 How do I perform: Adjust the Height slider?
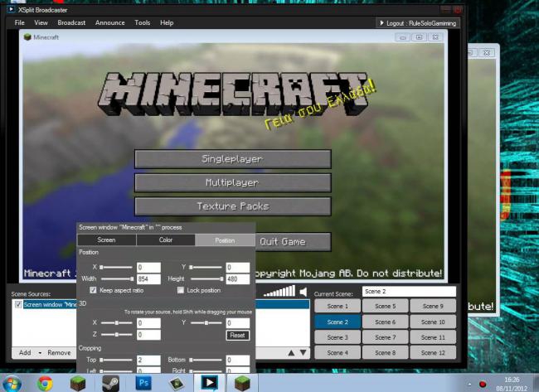pyautogui.click(x=206, y=278)
